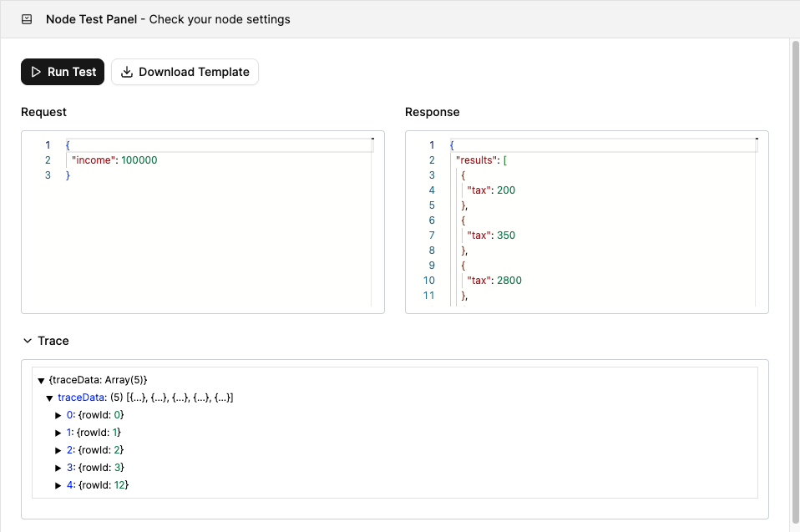Click the Node Test Panel header icon

click(x=27, y=19)
